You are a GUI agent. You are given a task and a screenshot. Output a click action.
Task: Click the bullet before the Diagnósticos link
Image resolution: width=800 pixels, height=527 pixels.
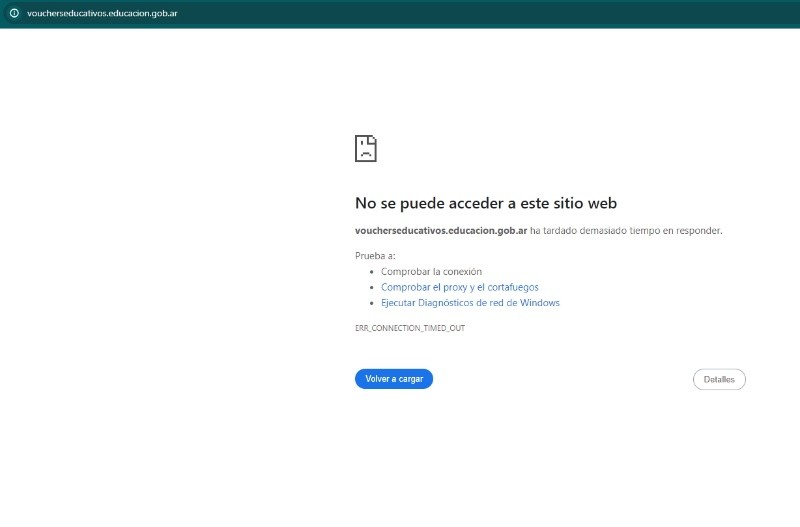click(372, 303)
